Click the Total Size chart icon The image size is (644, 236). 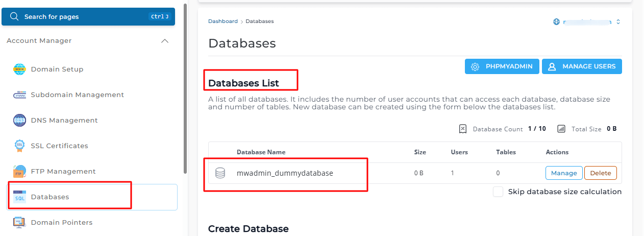click(561, 129)
